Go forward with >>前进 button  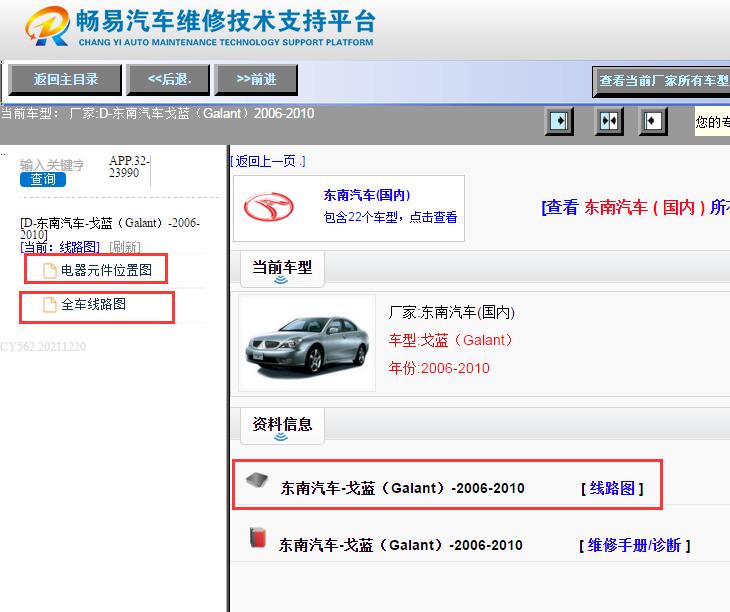pos(256,80)
